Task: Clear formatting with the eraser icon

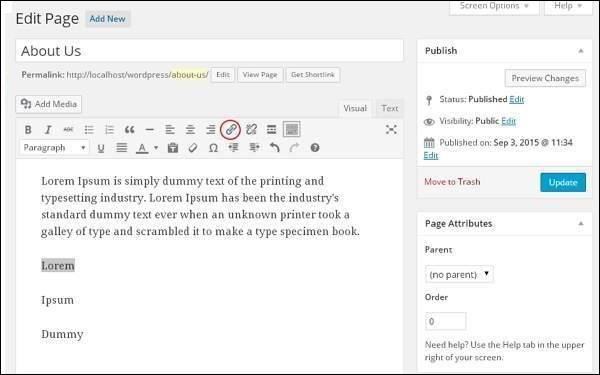Action: click(x=193, y=148)
